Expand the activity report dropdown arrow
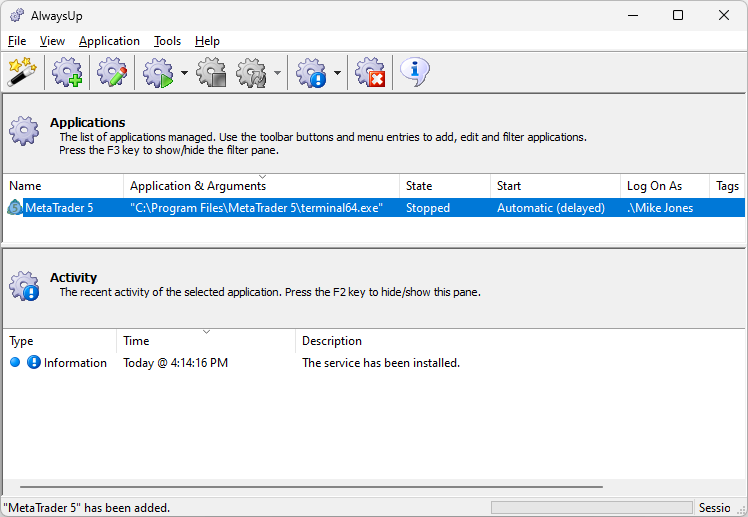 [x=337, y=73]
